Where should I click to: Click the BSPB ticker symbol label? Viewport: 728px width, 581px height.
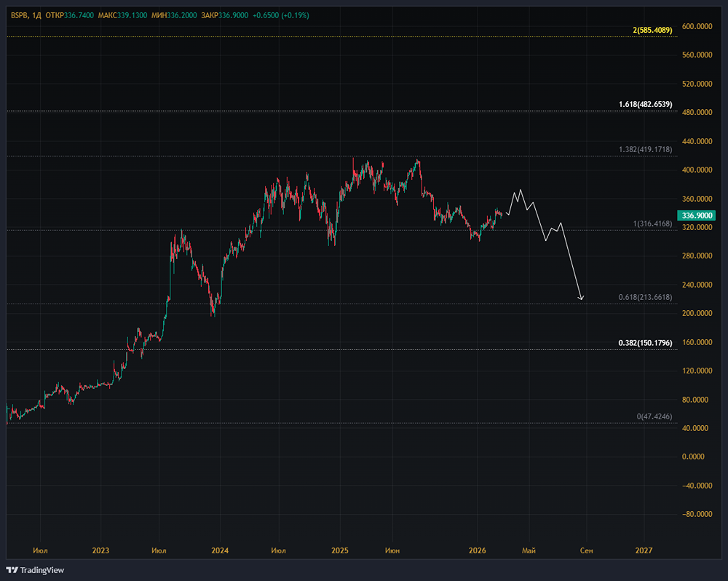19,15
